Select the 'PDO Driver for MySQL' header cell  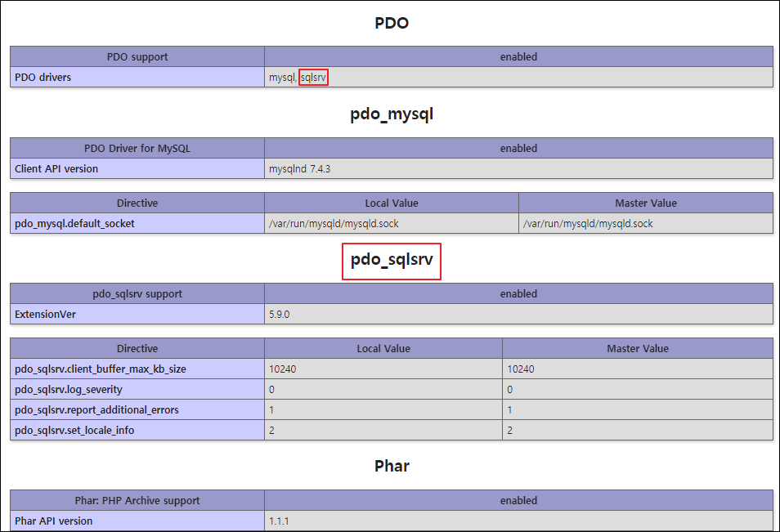137,148
